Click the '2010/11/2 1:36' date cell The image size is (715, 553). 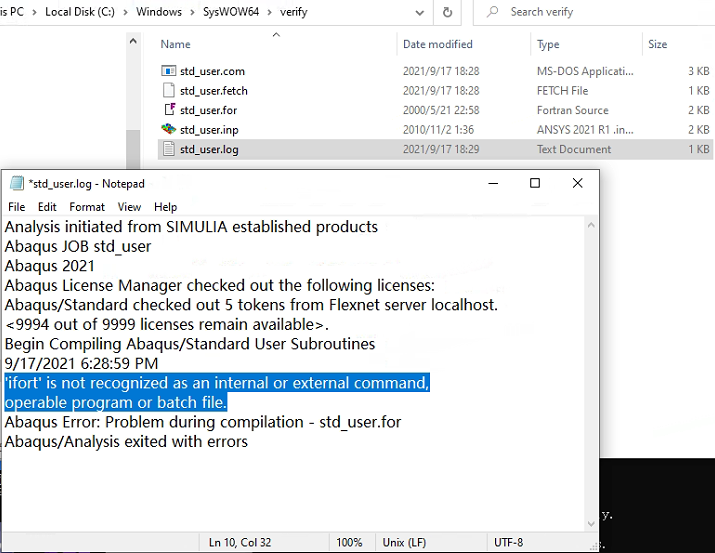pos(438,130)
